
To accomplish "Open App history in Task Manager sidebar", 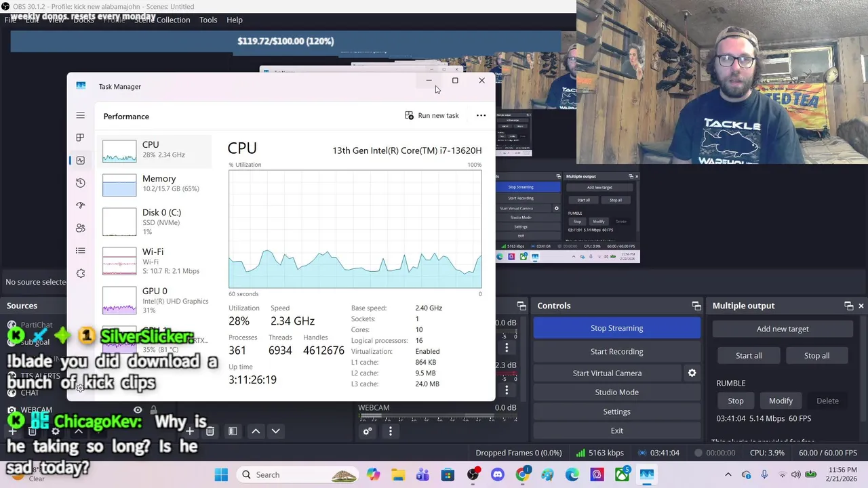I will pos(80,183).
